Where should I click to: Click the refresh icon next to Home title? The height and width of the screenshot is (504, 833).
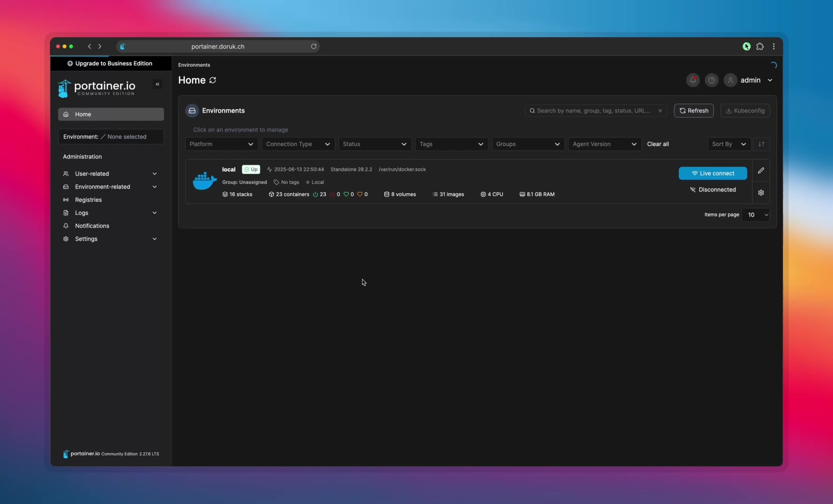click(212, 80)
